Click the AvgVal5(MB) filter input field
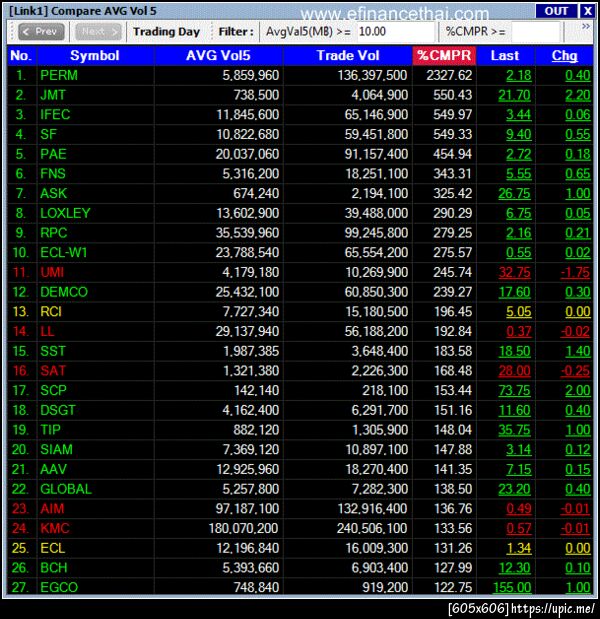Viewport: 600px width, 619px height. click(x=396, y=32)
